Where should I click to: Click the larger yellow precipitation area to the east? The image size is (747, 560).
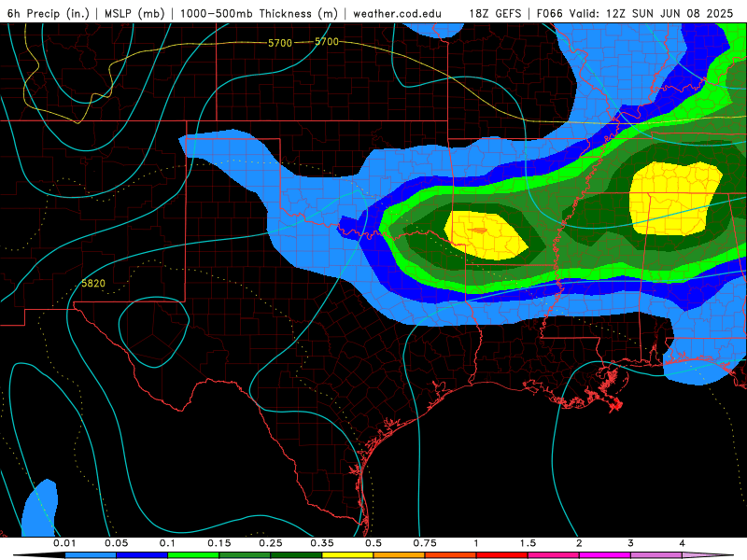pos(675,199)
